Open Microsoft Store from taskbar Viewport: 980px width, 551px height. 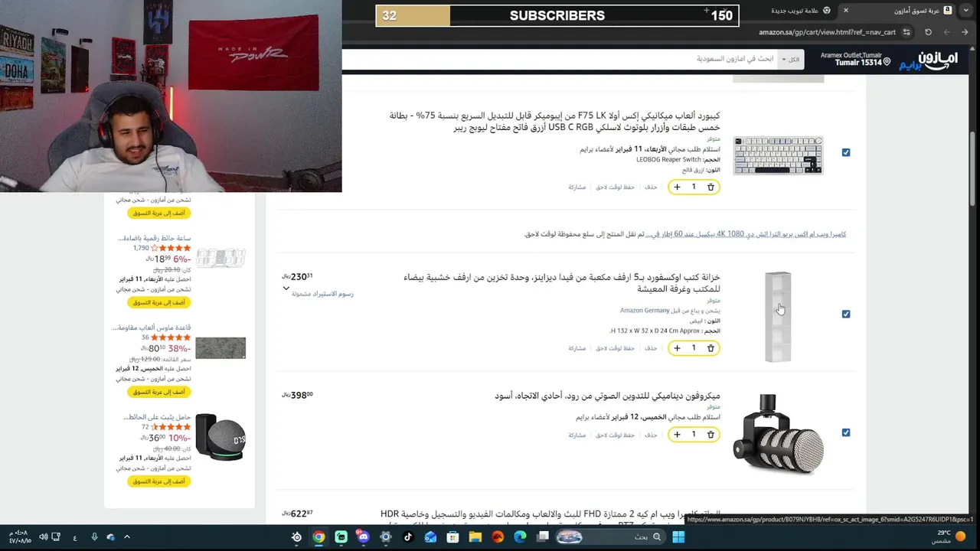pyautogui.click(x=452, y=537)
